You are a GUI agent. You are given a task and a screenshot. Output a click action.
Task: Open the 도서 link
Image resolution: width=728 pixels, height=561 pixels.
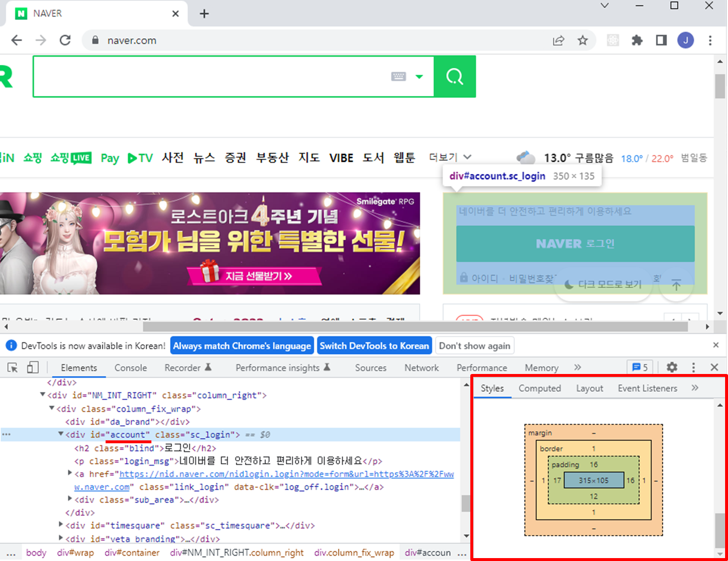point(373,158)
